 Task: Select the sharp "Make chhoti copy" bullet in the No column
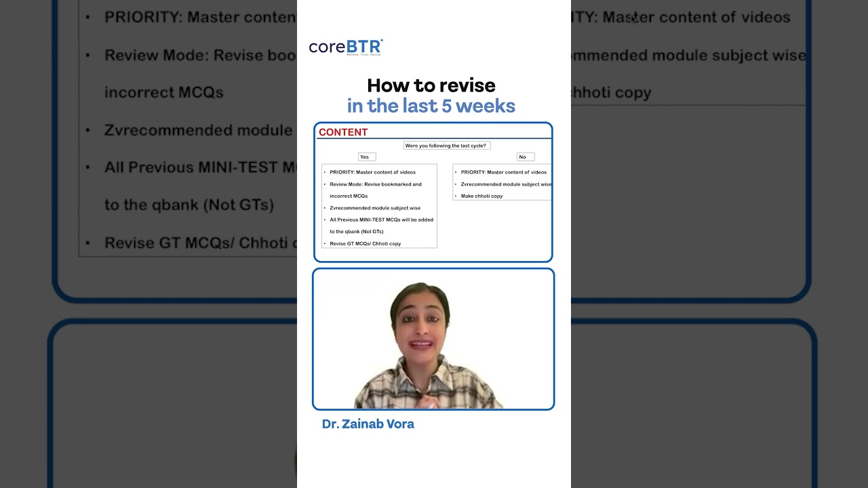[x=482, y=196]
